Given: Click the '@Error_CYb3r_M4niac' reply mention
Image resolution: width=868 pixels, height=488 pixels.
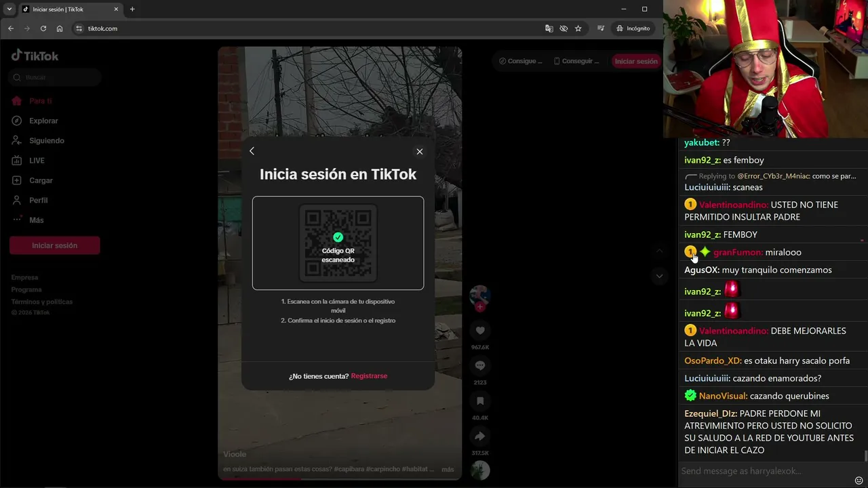Looking at the screenshot, I should (774, 176).
